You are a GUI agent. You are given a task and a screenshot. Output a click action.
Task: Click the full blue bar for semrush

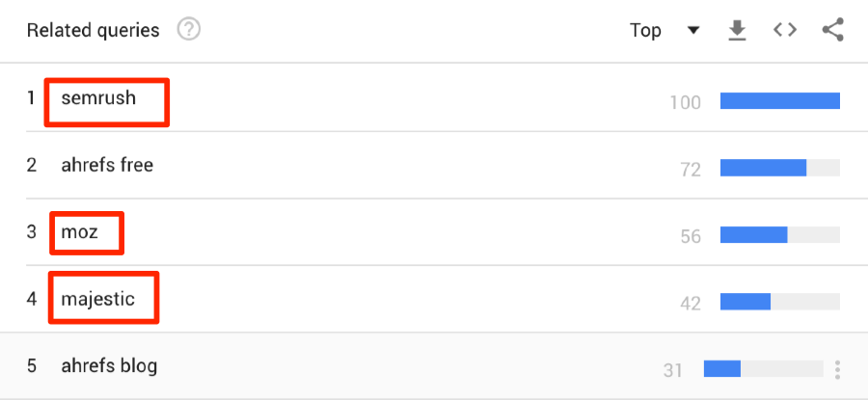click(780, 100)
